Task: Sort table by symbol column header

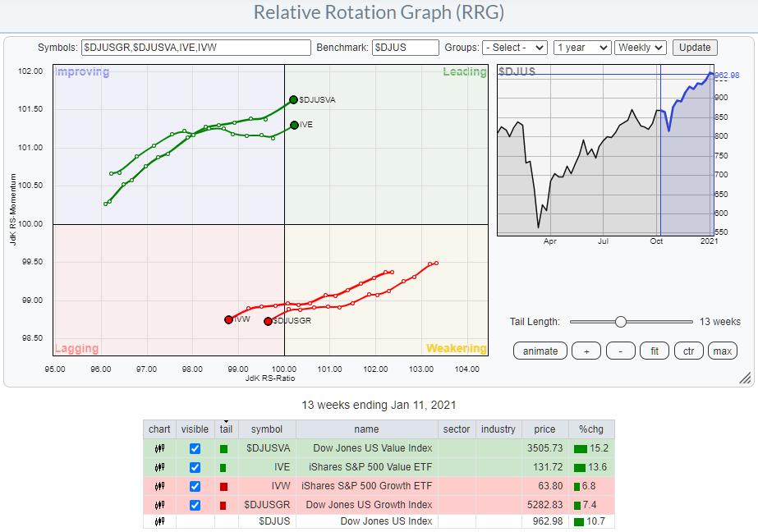Action: pos(265,429)
